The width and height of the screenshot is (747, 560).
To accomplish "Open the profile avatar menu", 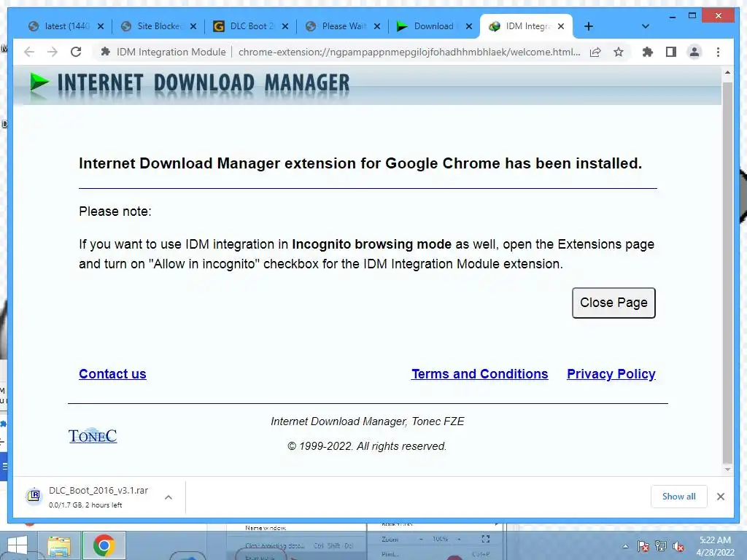I will click(x=694, y=52).
